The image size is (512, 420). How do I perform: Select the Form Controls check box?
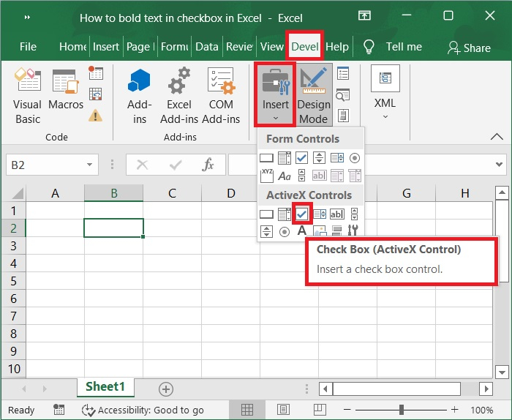(x=302, y=157)
